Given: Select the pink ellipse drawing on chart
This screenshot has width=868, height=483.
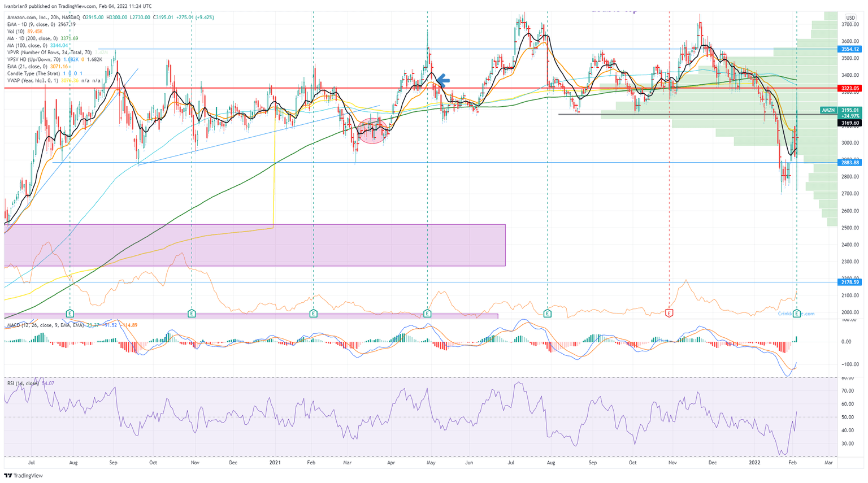Looking at the screenshot, I should (x=372, y=131).
